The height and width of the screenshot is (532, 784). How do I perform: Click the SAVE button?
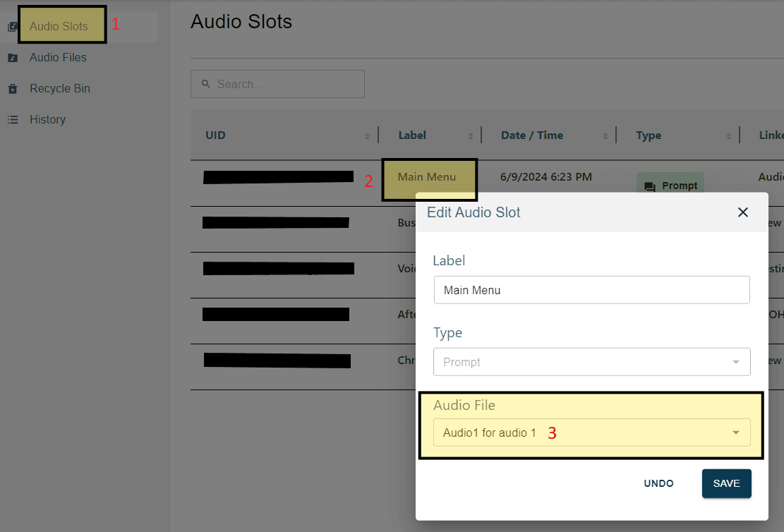point(726,483)
